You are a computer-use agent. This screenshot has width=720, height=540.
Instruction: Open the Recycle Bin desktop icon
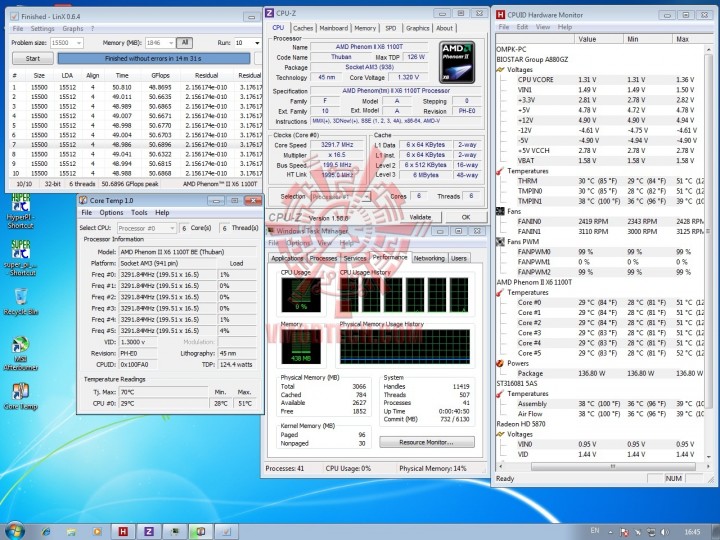pos(21,302)
